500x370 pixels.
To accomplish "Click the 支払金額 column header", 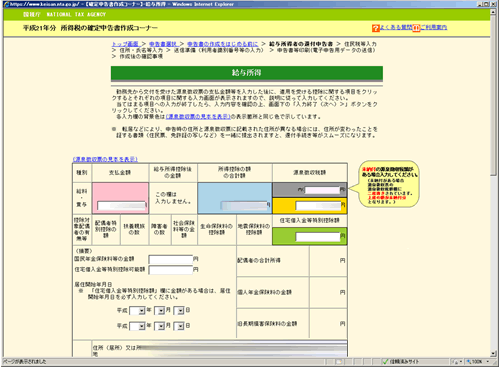I will pos(120,173).
